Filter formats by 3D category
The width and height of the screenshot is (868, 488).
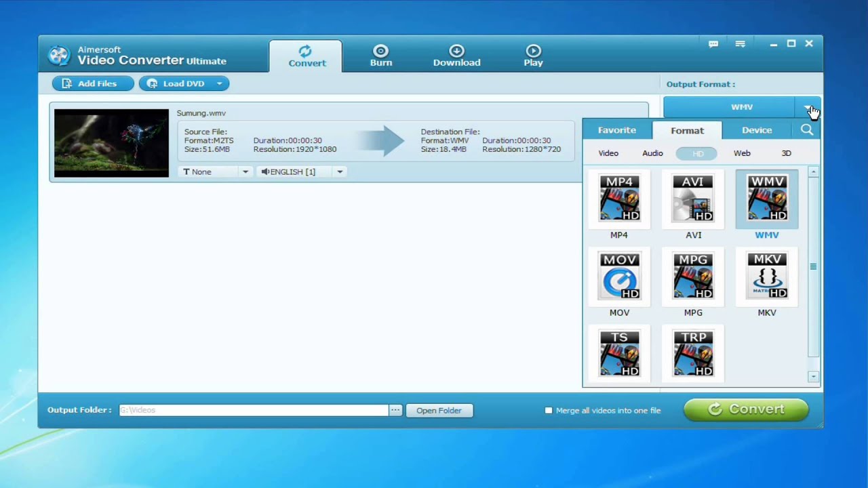pos(786,153)
